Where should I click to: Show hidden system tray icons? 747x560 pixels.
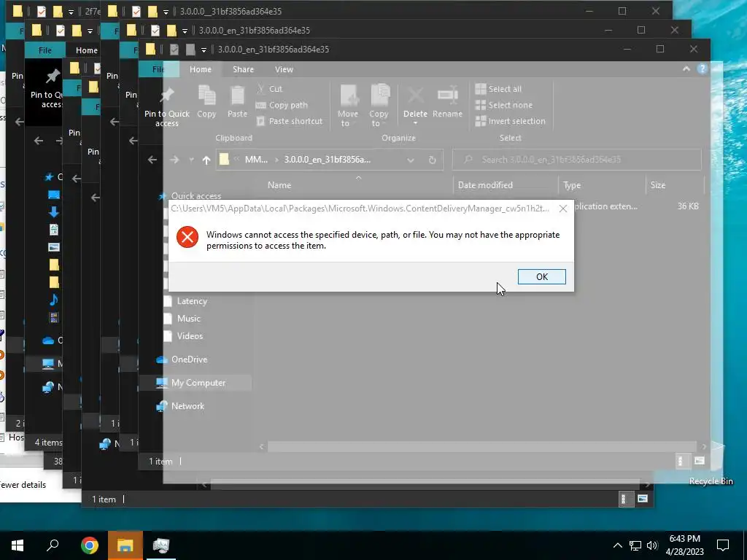[x=617, y=545]
